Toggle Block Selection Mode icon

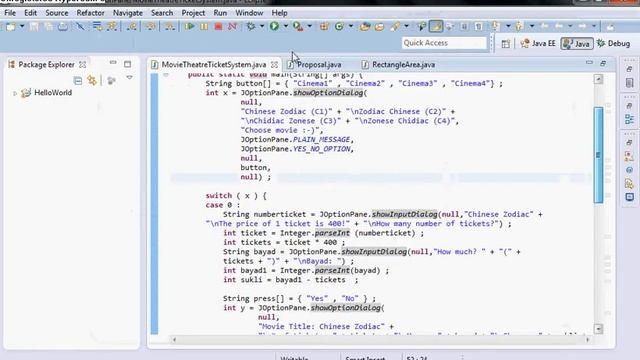point(464,27)
